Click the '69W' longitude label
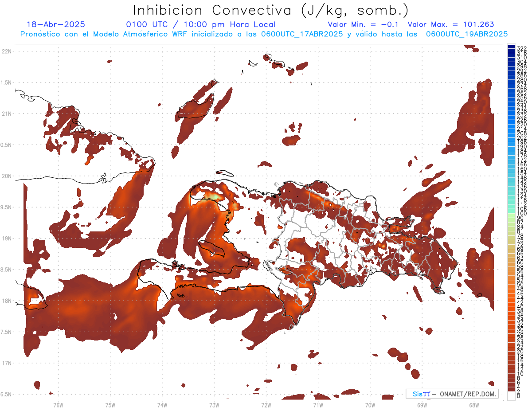 [x=422, y=405]
